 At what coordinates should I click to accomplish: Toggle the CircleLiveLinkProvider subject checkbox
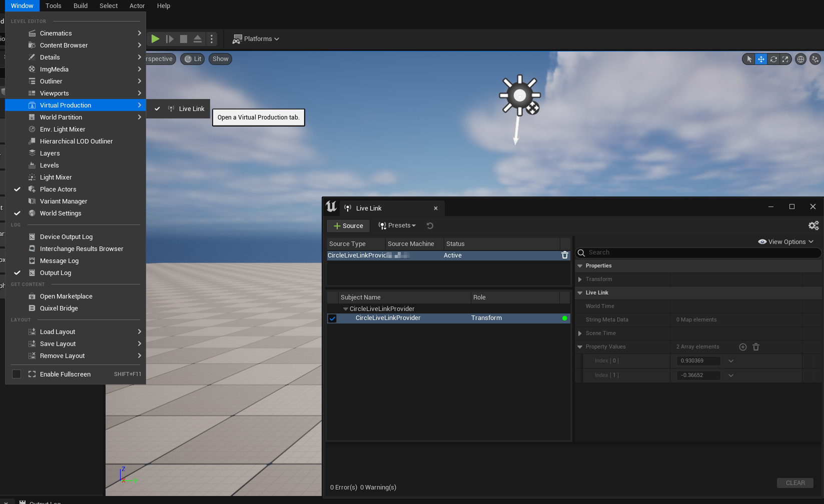pyautogui.click(x=332, y=318)
